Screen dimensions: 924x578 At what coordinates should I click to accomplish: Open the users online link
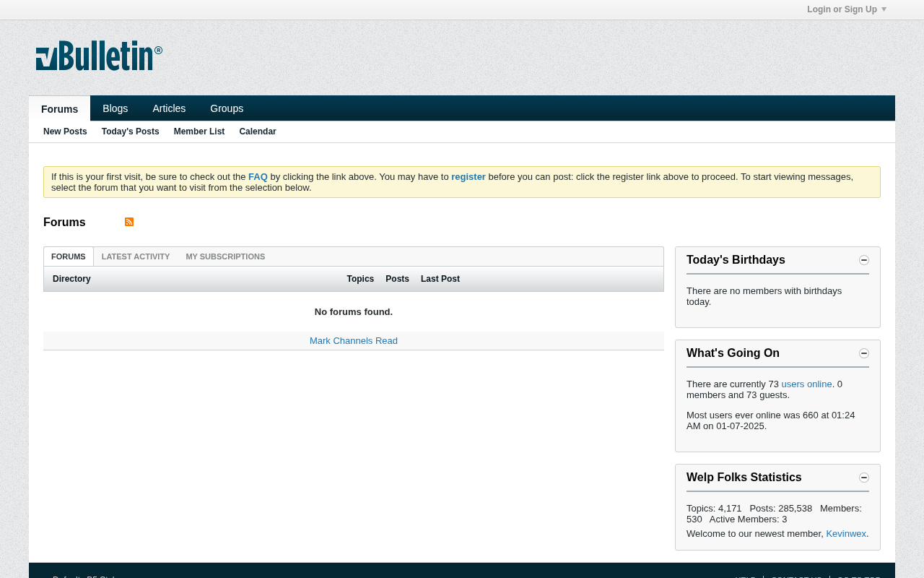tap(806, 384)
